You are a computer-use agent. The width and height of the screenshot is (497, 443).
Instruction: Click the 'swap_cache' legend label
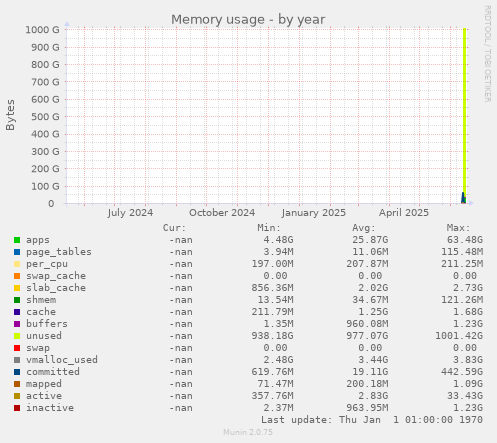[x=56, y=276]
